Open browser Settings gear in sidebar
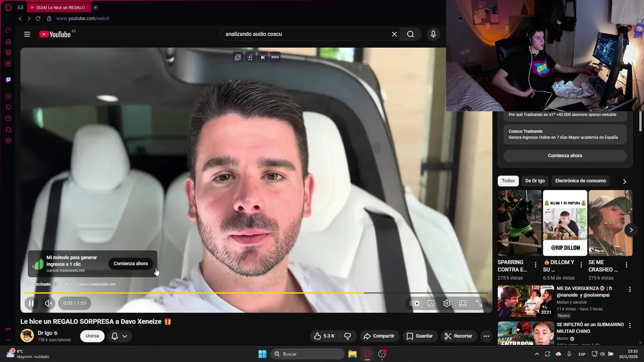 click(8, 141)
